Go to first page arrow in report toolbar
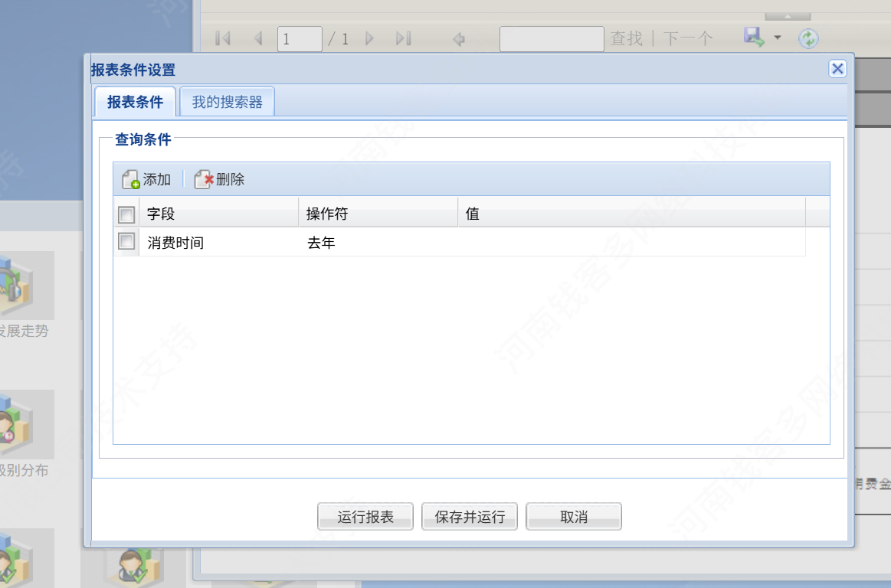Screen dimensions: 891x588 pyautogui.click(x=223, y=38)
